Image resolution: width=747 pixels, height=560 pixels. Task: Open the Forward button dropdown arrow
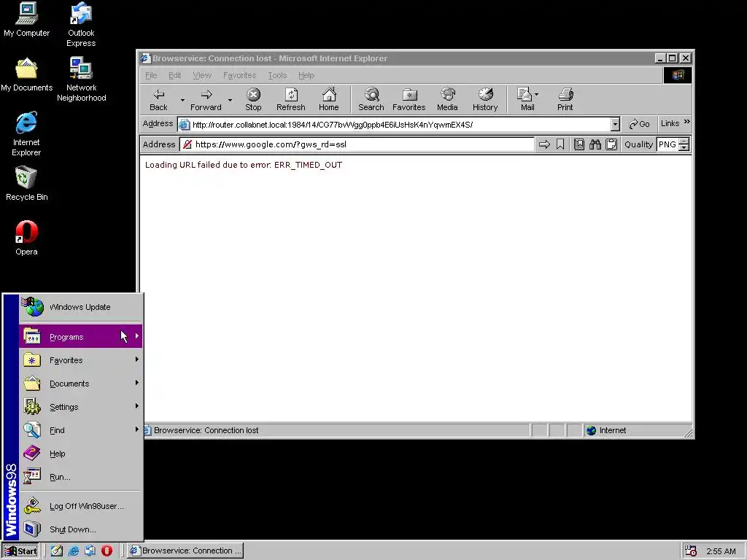click(230, 99)
